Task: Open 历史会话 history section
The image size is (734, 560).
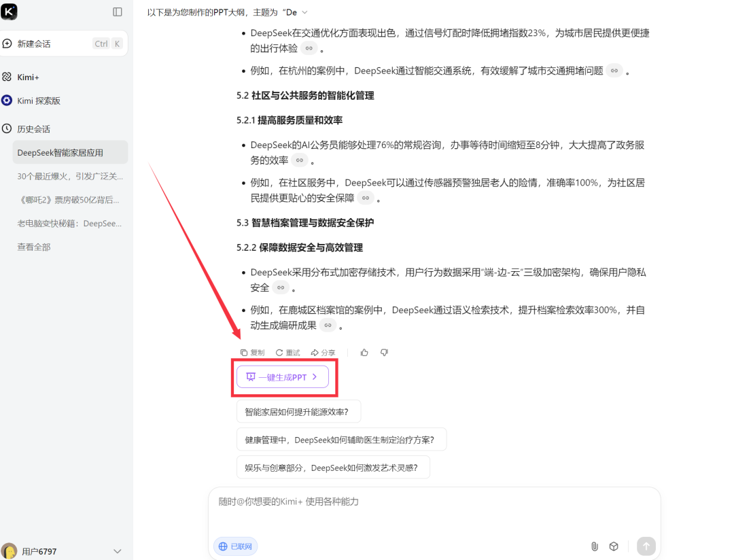Action: coord(33,128)
